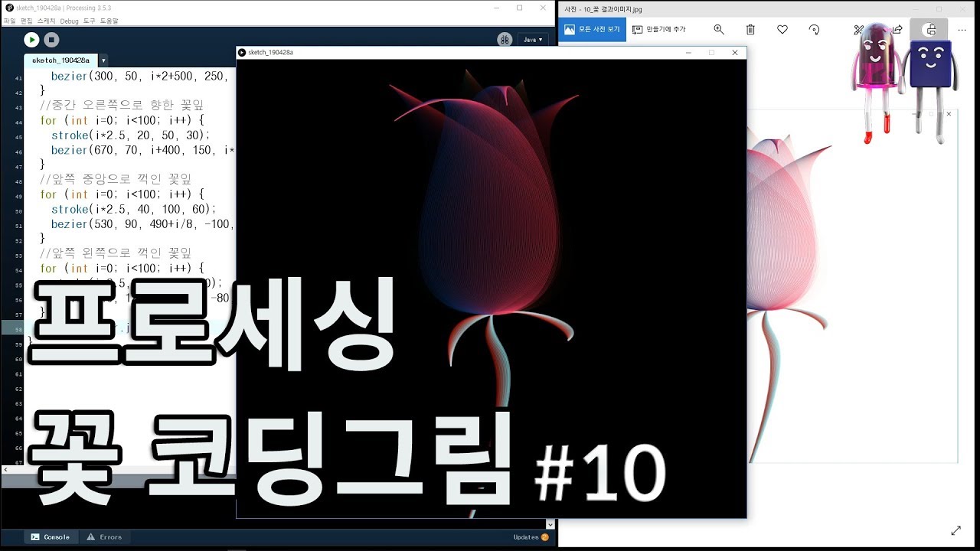The width and height of the screenshot is (980, 551).
Task: Favorite the photo with the heart icon
Action: (782, 29)
